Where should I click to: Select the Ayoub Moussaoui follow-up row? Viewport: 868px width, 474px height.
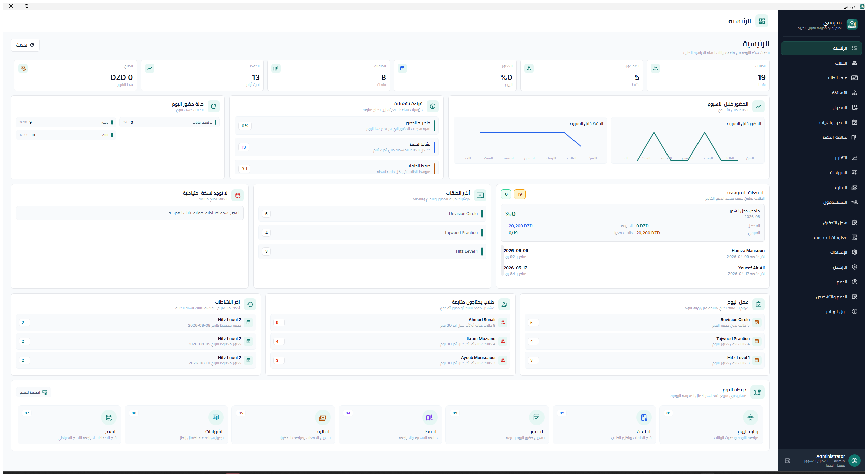[390, 360]
